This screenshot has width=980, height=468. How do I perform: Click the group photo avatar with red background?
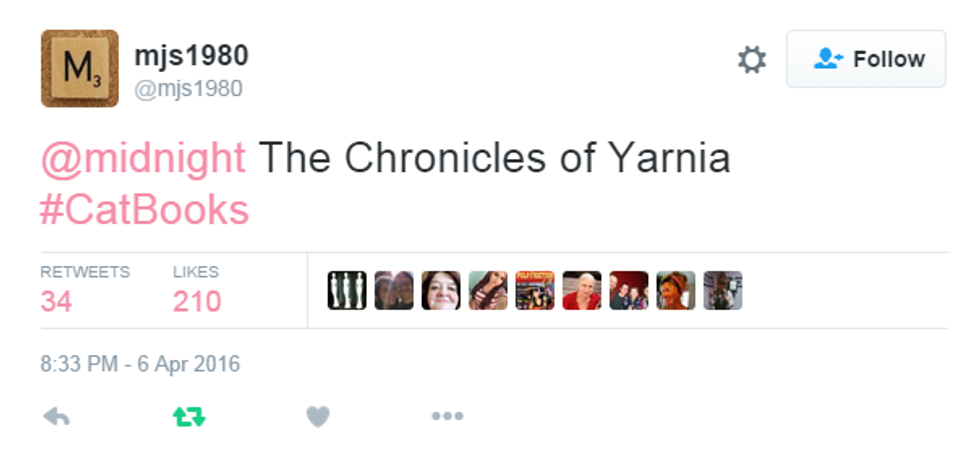(629, 291)
